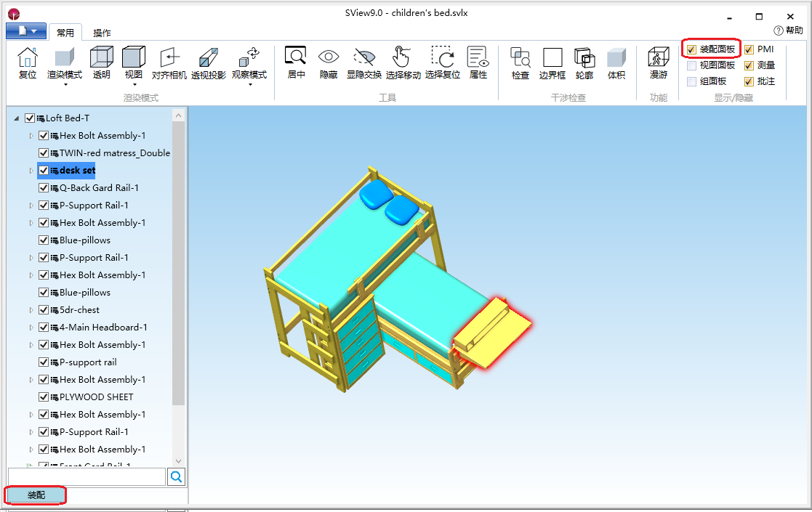812x512 pixels.
Task: Uncheck PLYWOOD SHEET visibility checkbox
Action: [x=44, y=397]
